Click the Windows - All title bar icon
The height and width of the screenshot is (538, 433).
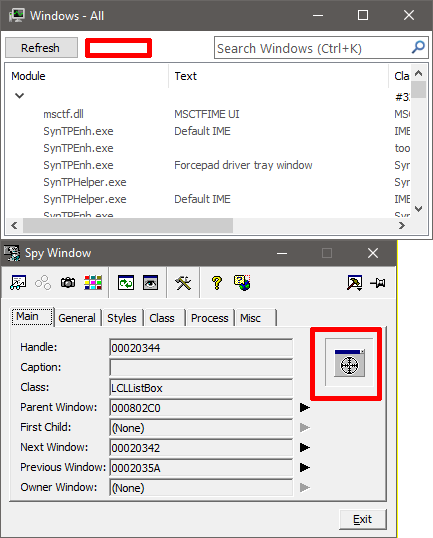(x=16, y=15)
